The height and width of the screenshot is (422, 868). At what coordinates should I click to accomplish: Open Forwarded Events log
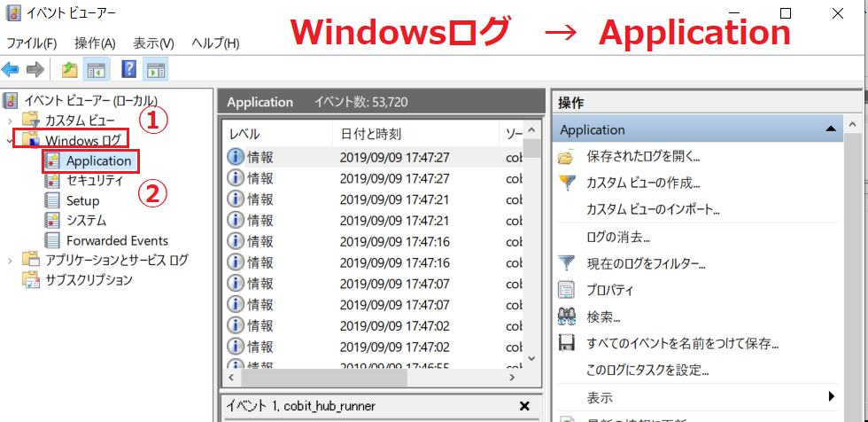(x=117, y=240)
